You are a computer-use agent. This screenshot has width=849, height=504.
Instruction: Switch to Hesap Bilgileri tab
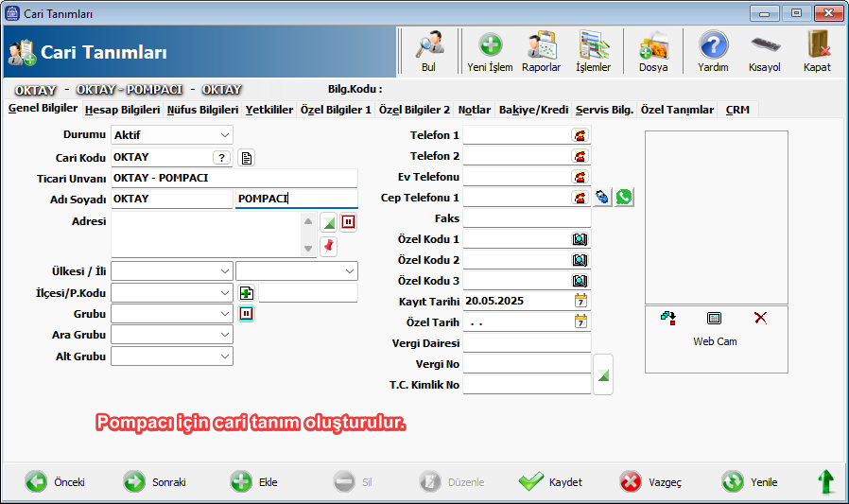(122, 110)
